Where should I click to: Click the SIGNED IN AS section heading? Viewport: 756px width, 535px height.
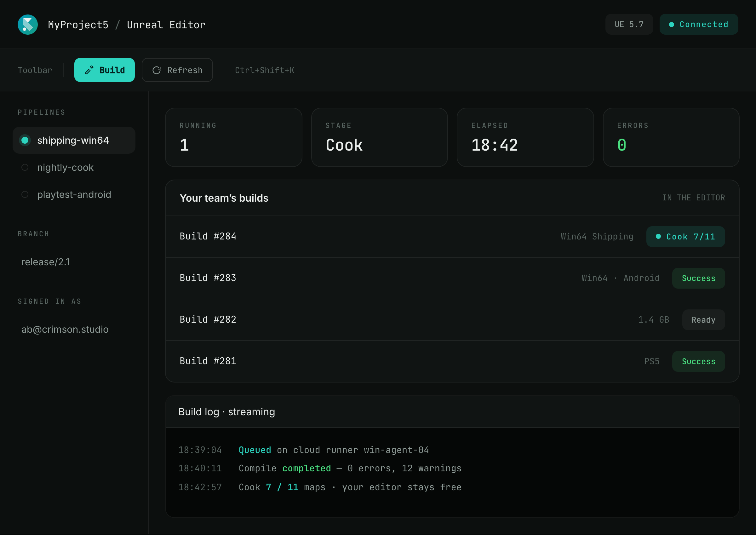[49, 302]
